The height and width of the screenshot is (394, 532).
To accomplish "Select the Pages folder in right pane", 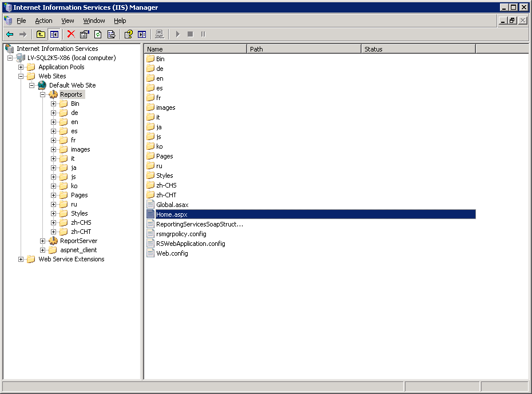I will [164, 156].
